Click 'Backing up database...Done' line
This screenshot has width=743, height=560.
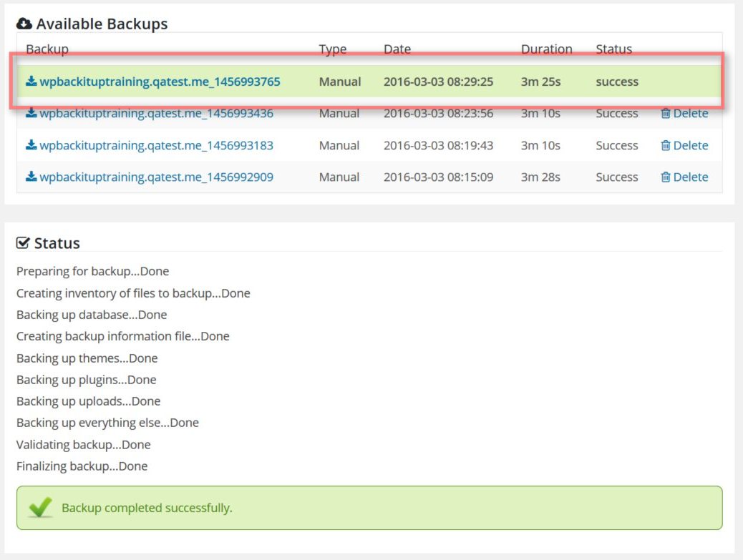[92, 315]
